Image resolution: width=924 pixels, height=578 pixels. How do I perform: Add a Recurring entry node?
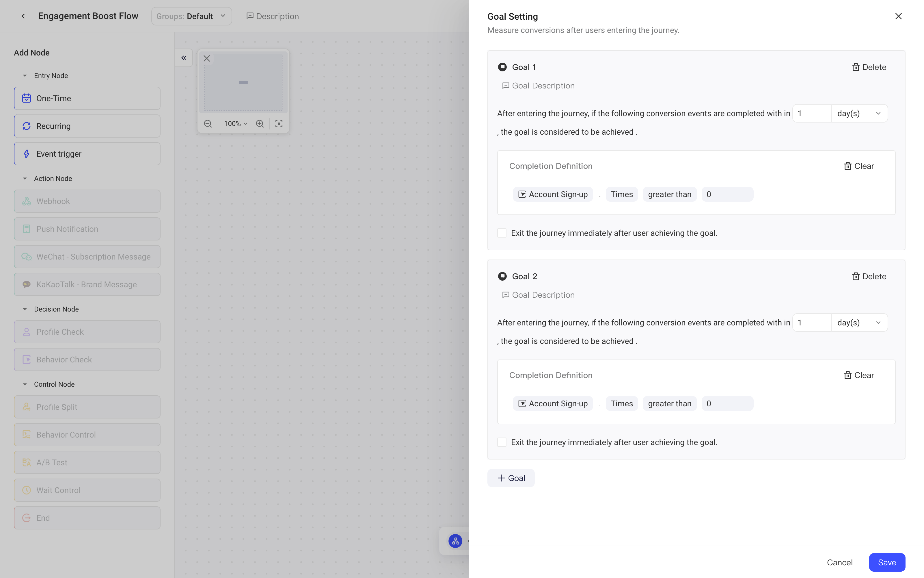[x=87, y=126]
